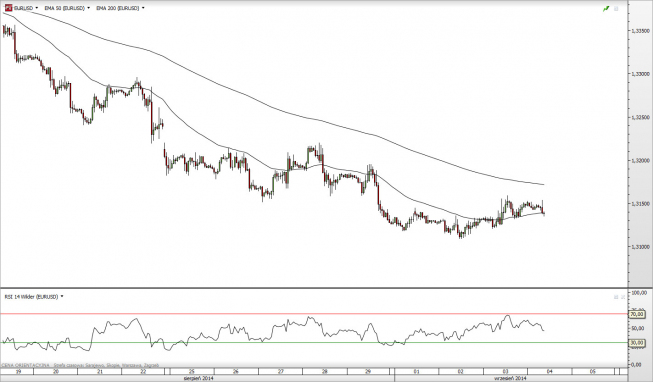Click the 1,31000 price axis label
This screenshot has height=382, width=653.
641,247
